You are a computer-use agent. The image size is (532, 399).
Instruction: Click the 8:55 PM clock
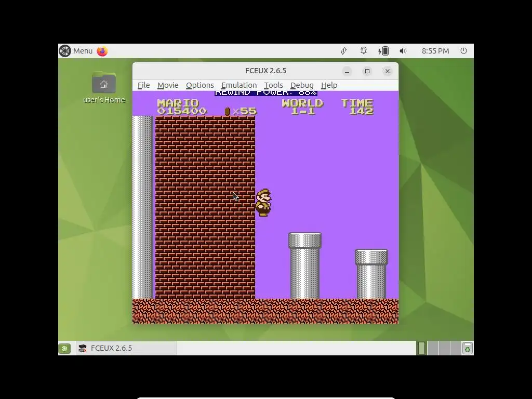pyautogui.click(x=435, y=51)
